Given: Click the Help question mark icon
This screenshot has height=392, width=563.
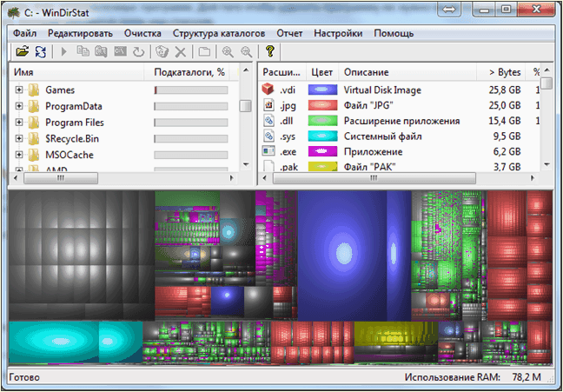Looking at the screenshot, I should (x=270, y=51).
